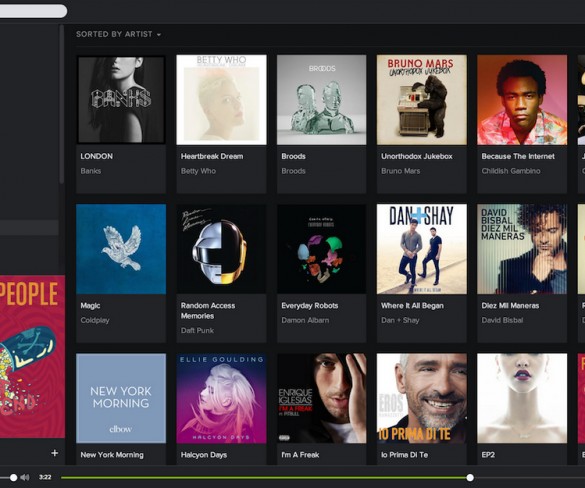585x488 pixels.
Task: Click the Broods album title
Action: [x=293, y=156]
